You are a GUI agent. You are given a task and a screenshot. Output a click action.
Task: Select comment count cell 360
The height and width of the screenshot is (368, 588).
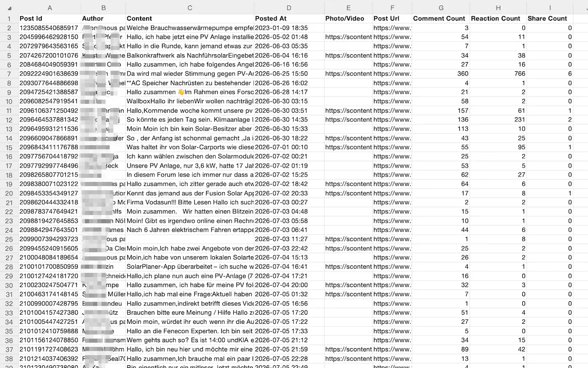coord(441,74)
